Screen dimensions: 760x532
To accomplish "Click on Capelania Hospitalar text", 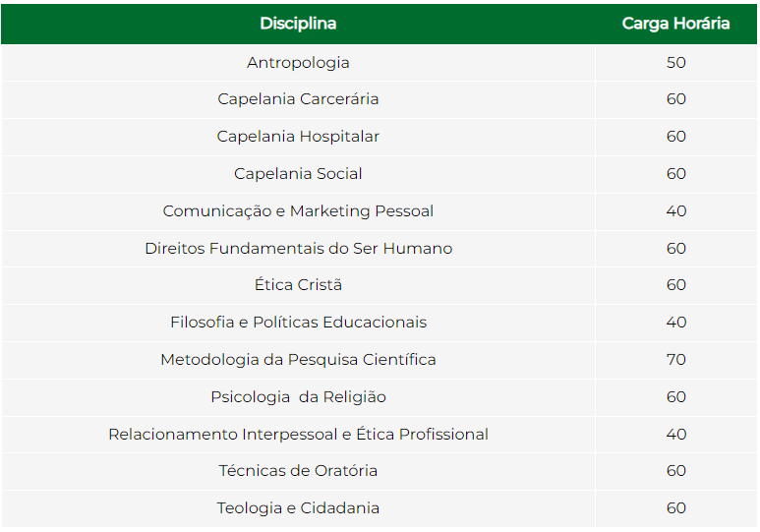I will pos(298,137).
